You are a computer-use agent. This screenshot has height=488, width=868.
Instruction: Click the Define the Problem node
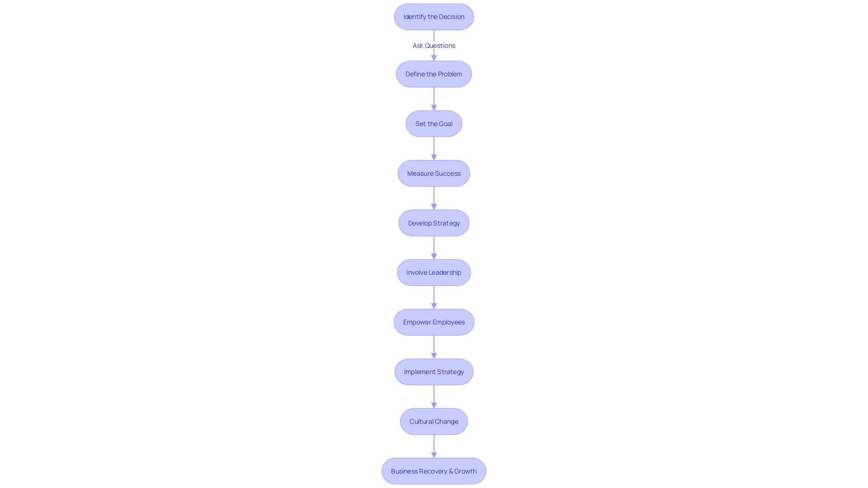[434, 74]
